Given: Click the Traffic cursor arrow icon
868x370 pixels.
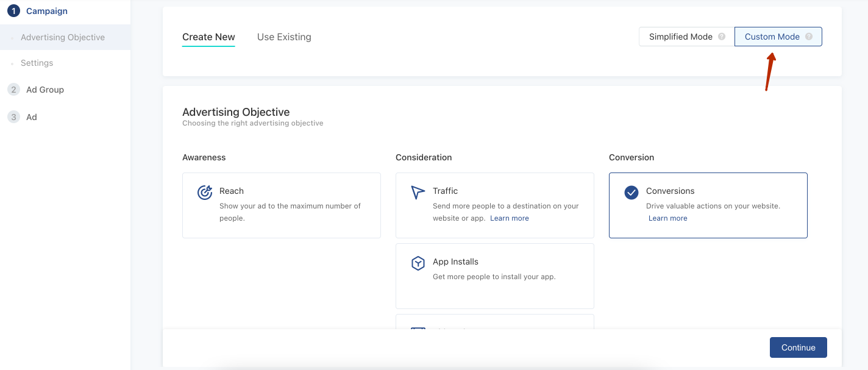Looking at the screenshot, I should pyautogui.click(x=418, y=193).
